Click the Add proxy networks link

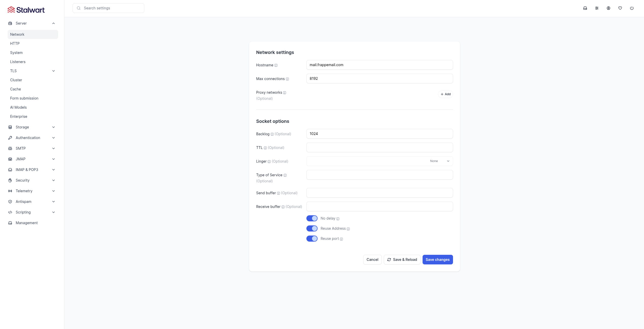click(445, 94)
